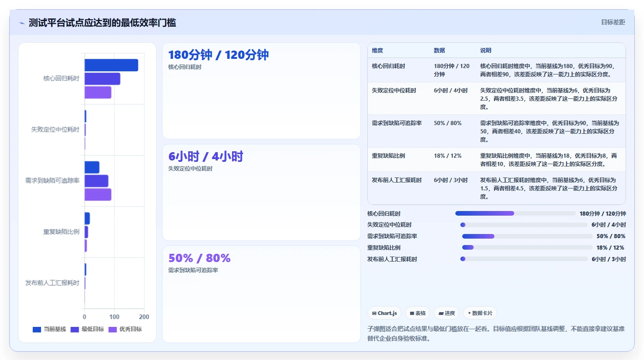The width and height of the screenshot is (644, 360).
Task: Select the 数据卡片 chip
Action: coord(480,313)
